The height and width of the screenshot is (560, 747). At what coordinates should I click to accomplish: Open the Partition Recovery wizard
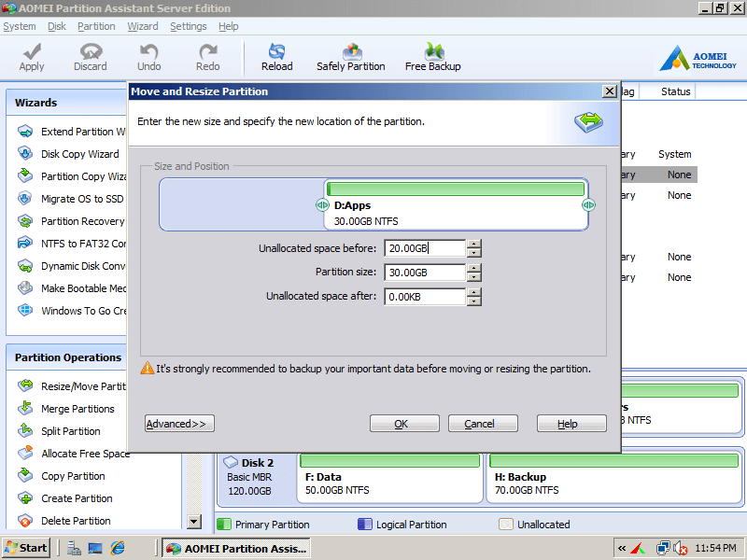[x=71, y=221]
